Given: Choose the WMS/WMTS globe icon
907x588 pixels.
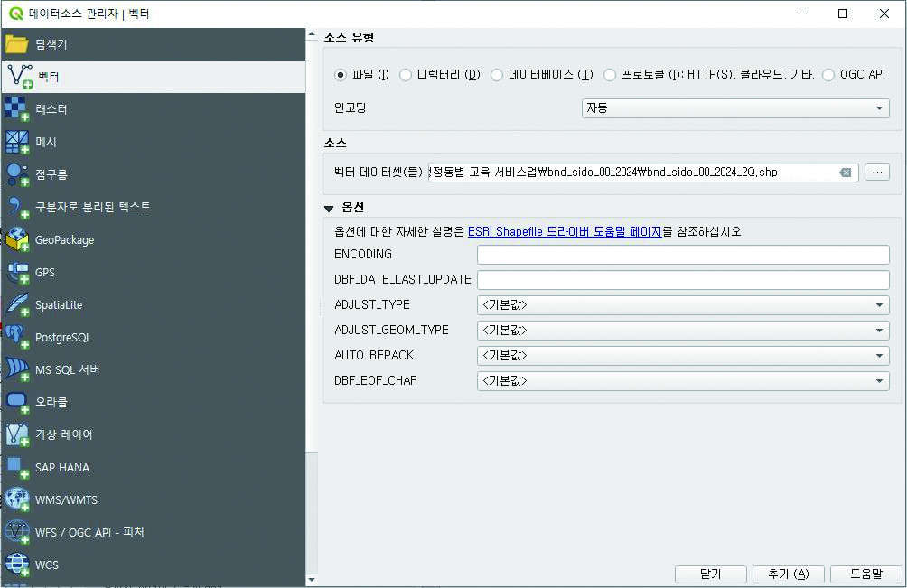Looking at the screenshot, I should pos(17,499).
